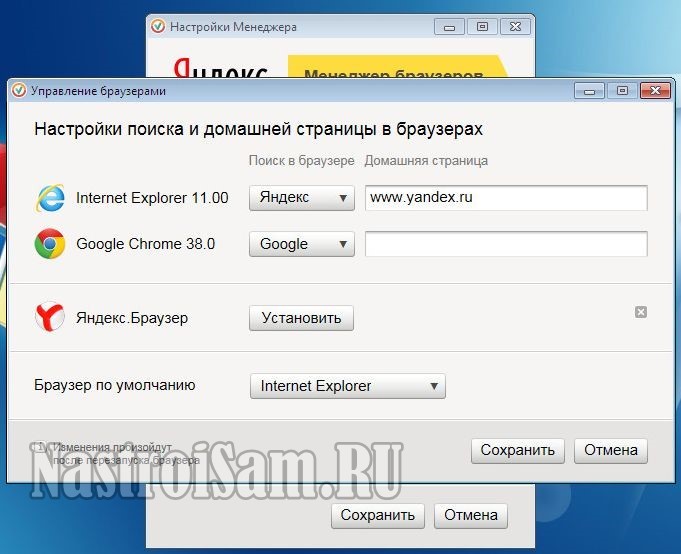Click the Google Chrome home page field
The image size is (681, 554).
pyautogui.click(x=506, y=244)
